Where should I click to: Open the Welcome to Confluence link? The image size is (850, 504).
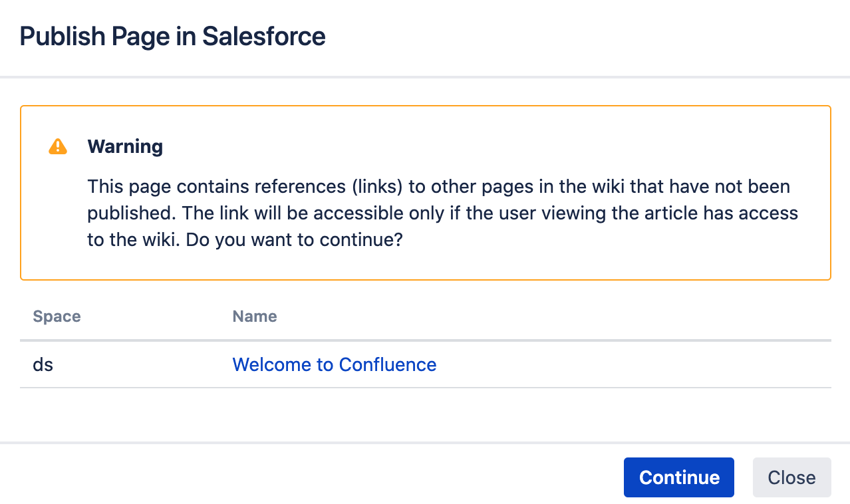(x=334, y=364)
